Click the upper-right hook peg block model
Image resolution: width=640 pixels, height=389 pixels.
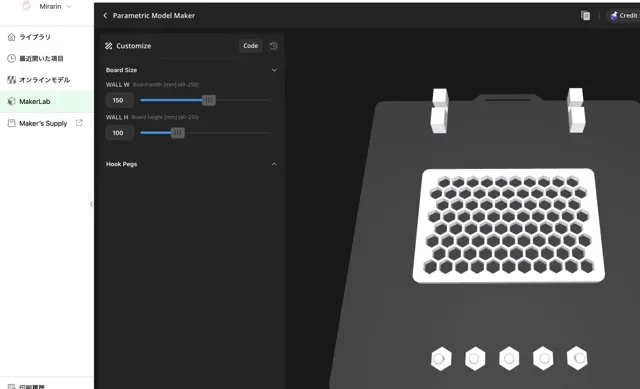click(x=576, y=110)
